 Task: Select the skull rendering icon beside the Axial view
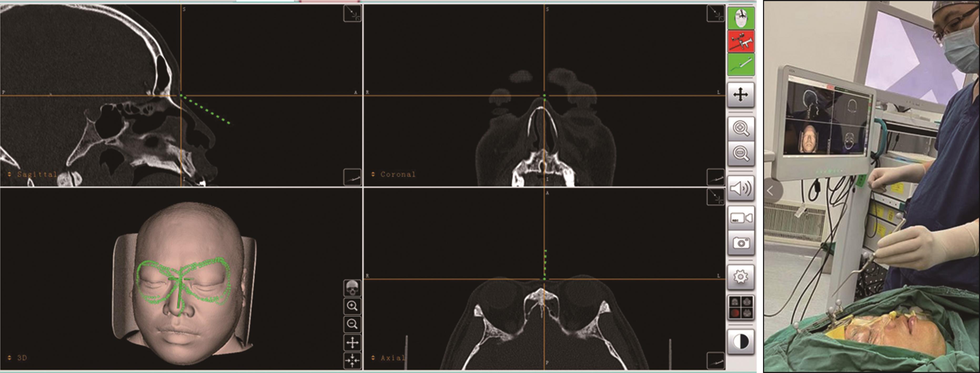[352, 289]
